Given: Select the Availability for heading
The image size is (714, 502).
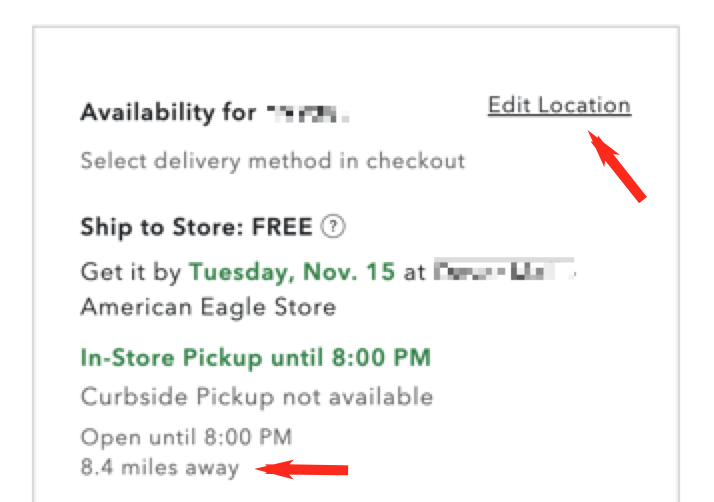Looking at the screenshot, I should pyautogui.click(x=168, y=112).
